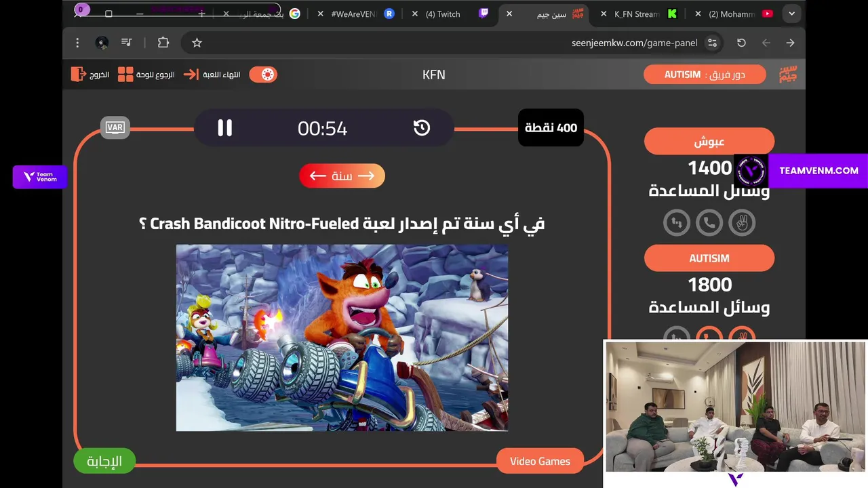
Task: Return to the board via الرجوع للوحة
Action: coord(146,75)
